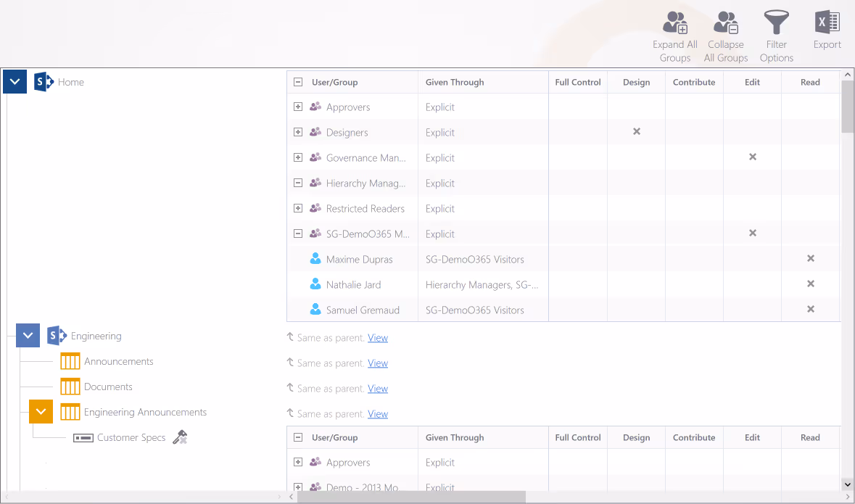Click the Home SharePoint site icon
Screen dimensions: 855x504
click(x=44, y=82)
